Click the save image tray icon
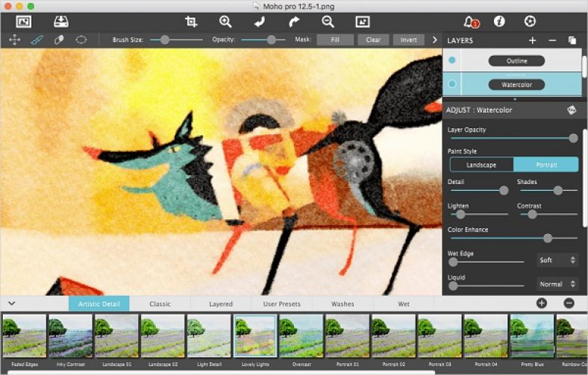The image size is (588, 375). [60, 22]
